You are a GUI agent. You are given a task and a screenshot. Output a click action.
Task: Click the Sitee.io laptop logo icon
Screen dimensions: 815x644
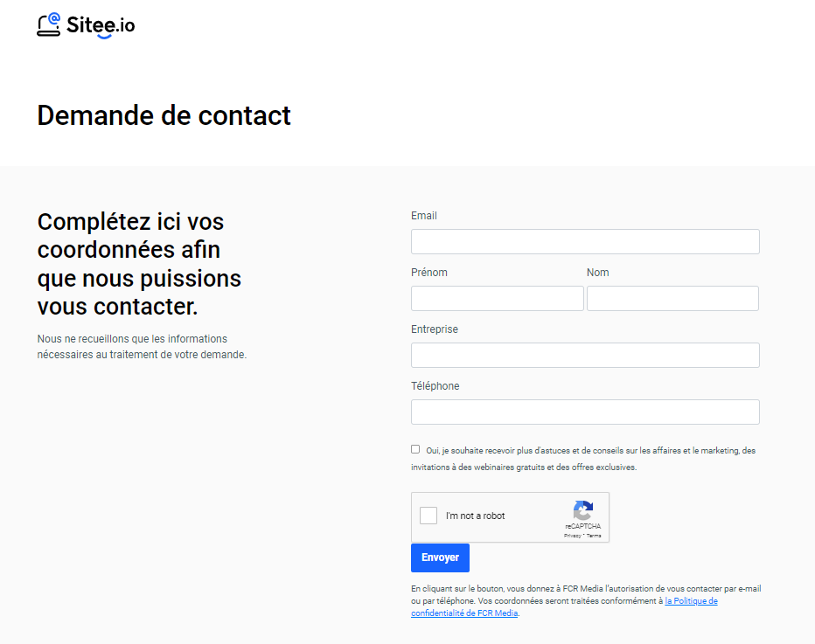(49, 25)
